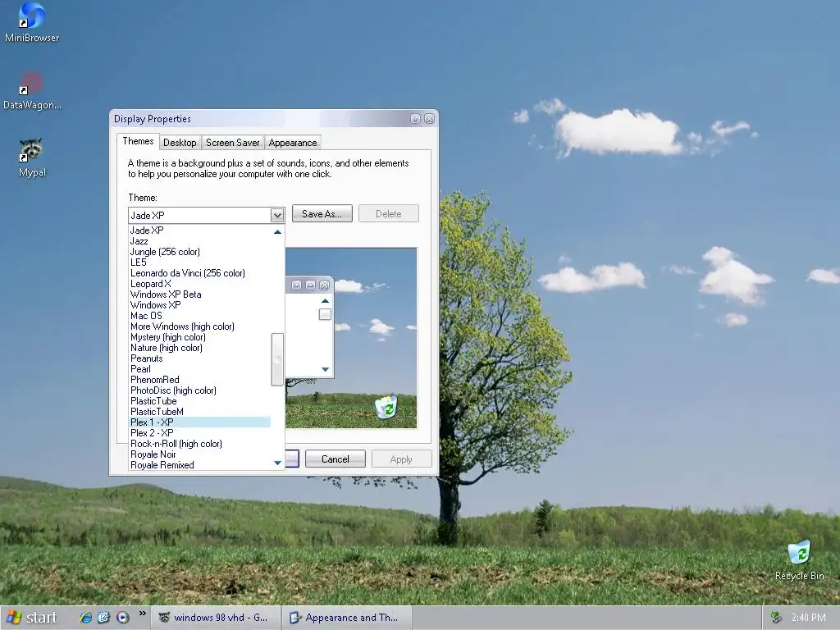Click the Display Properties help button
The image size is (840, 630).
pyautogui.click(x=415, y=119)
